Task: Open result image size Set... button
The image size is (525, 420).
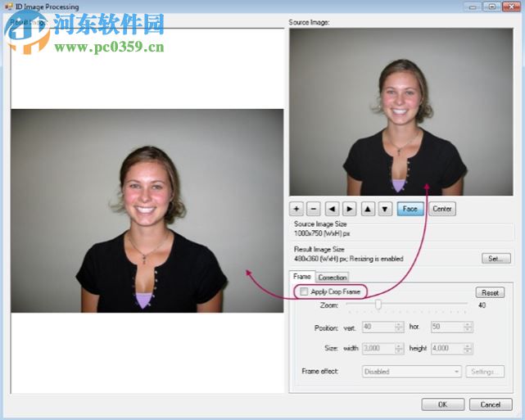Action: (x=496, y=259)
